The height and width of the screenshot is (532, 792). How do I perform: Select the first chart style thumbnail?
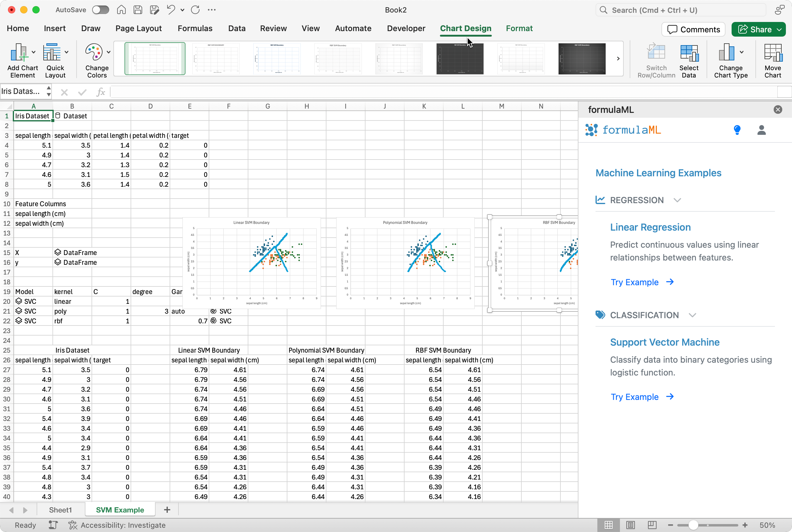click(x=155, y=58)
